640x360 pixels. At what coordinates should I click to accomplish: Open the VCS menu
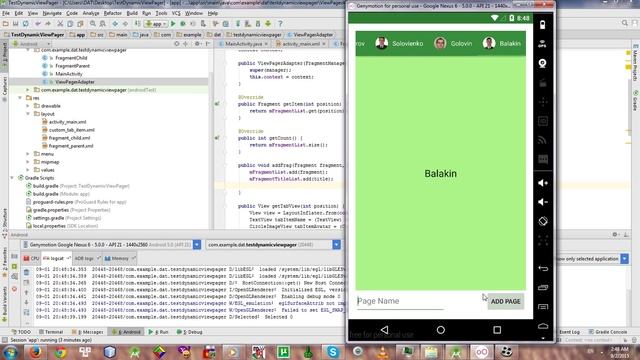(x=176, y=13)
